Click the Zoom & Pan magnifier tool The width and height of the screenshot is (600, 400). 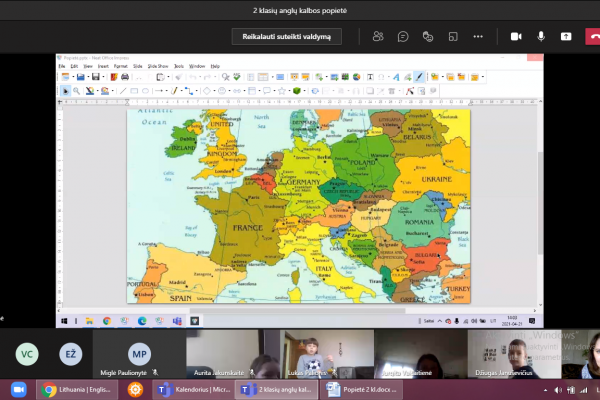point(77,91)
